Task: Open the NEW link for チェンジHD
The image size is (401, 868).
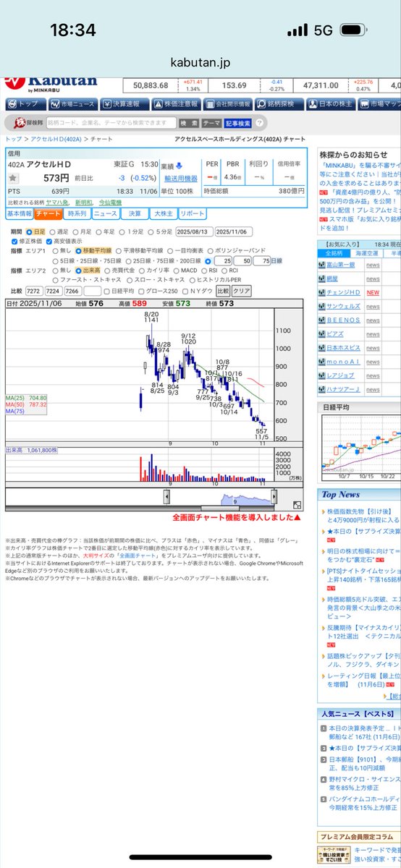Action: click(x=373, y=292)
